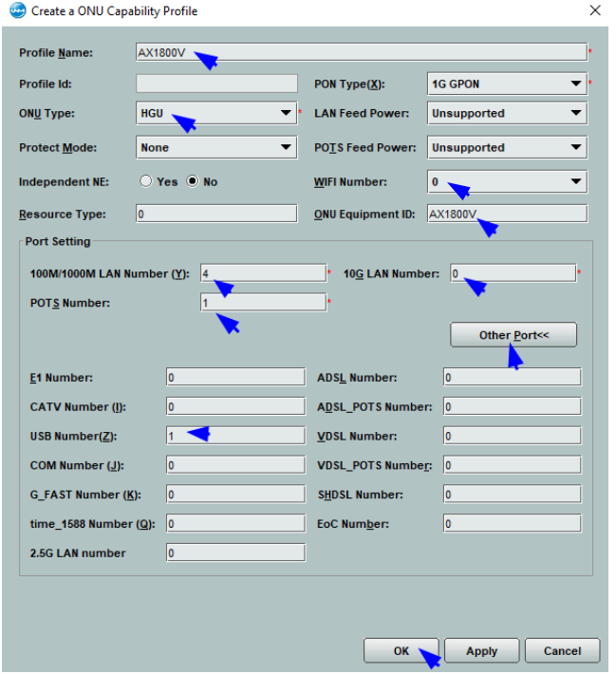Click the Independent NE label
The height and width of the screenshot is (674, 616).
point(64,181)
